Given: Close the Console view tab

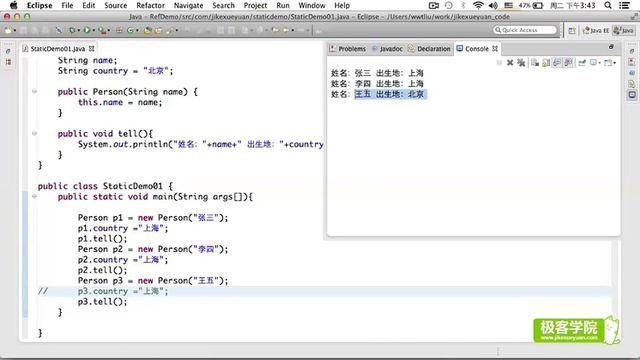Looking at the screenshot, I should tap(495, 49).
